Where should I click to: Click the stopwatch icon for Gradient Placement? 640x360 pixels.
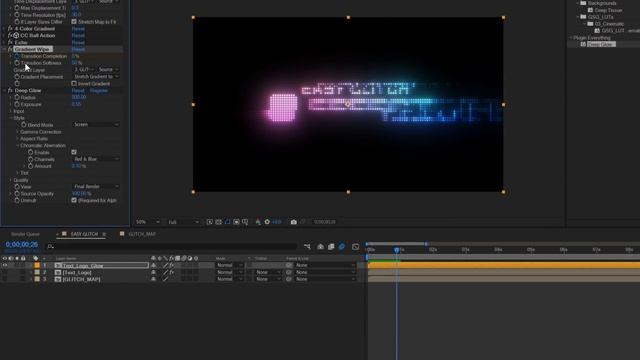tap(17, 77)
